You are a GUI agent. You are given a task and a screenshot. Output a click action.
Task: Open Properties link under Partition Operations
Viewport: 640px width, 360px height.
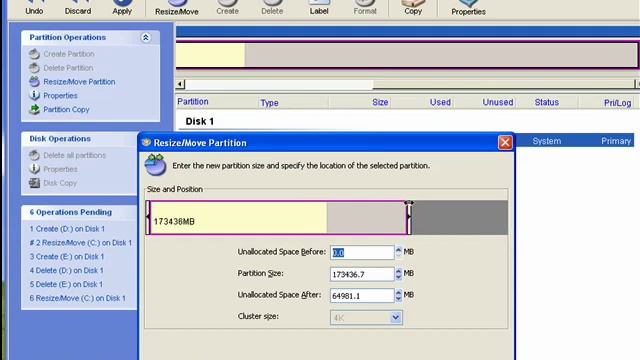click(60, 96)
